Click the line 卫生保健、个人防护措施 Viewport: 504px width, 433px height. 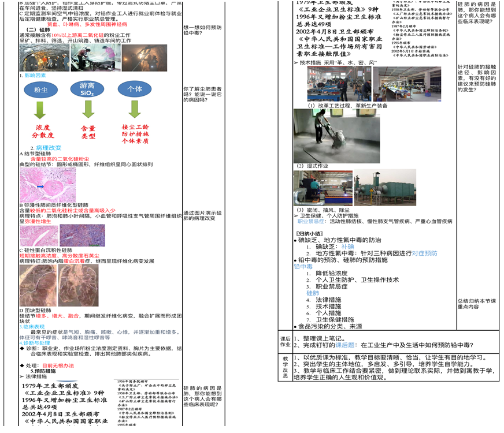[x=329, y=216]
